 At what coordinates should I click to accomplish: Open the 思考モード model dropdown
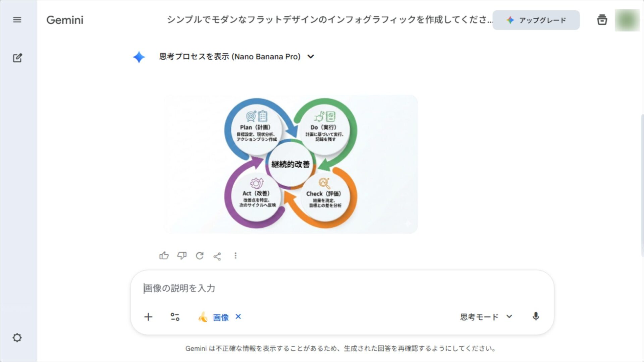click(x=486, y=317)
